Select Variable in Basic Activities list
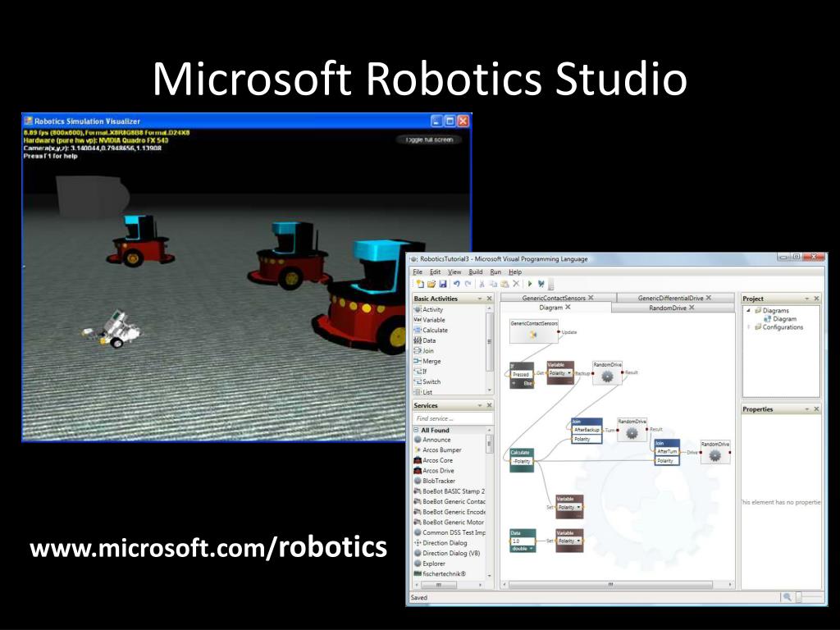This screenshot has width=840, height=630. [430, 320]
